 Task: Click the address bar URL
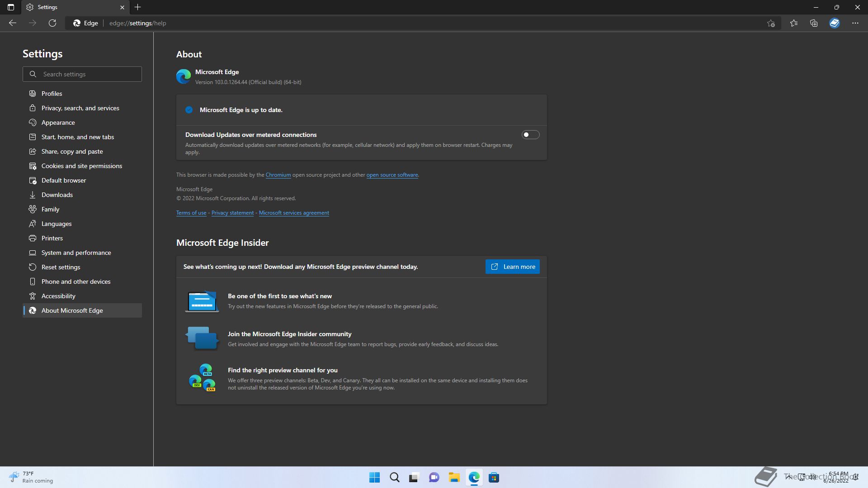[x=138, y=23]
